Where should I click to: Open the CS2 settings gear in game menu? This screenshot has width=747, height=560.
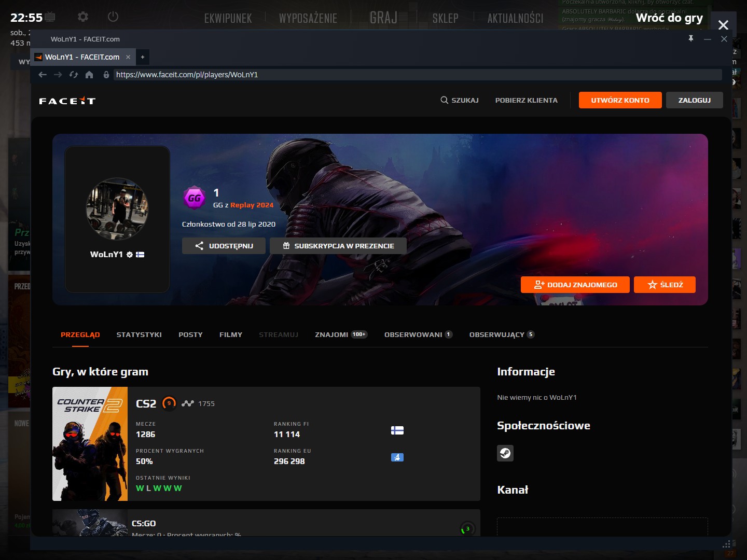click(83, 17)
